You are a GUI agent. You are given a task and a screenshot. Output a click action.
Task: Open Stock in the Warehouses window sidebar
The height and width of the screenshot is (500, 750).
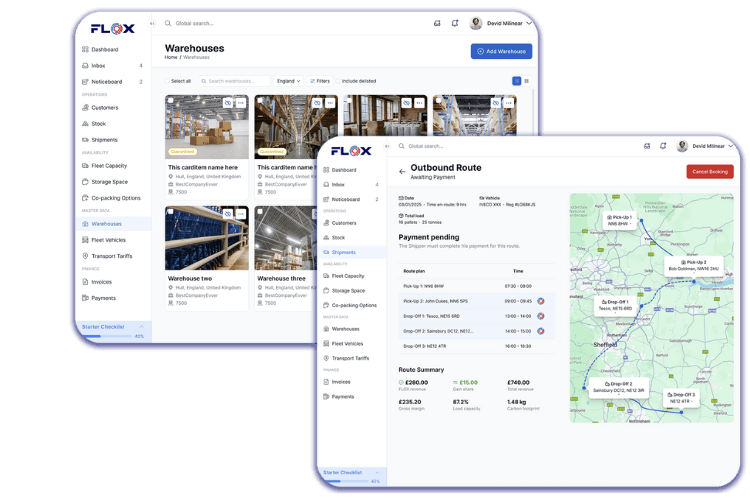pos(94,124)
